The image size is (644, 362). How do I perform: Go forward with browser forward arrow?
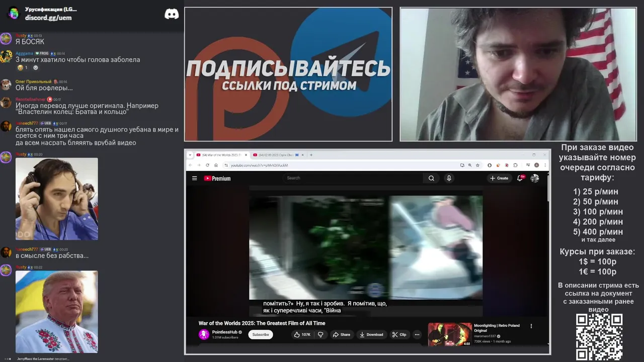[199, 165]
